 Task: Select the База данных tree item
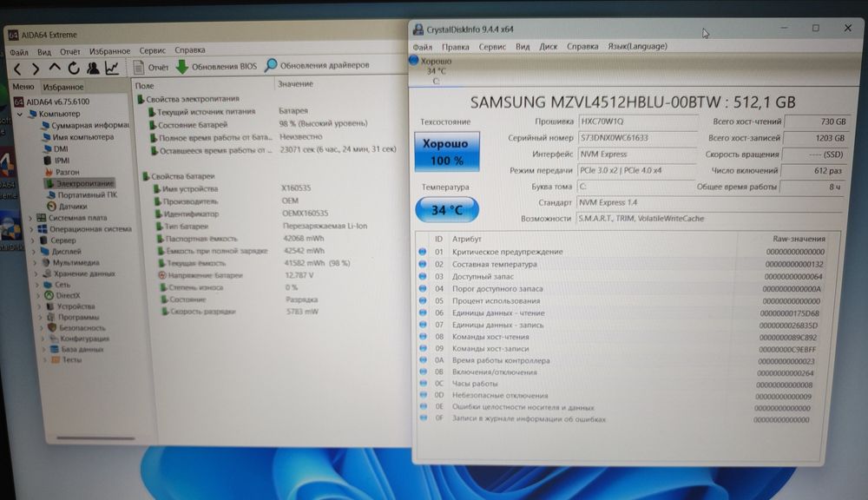pos(77,349)
